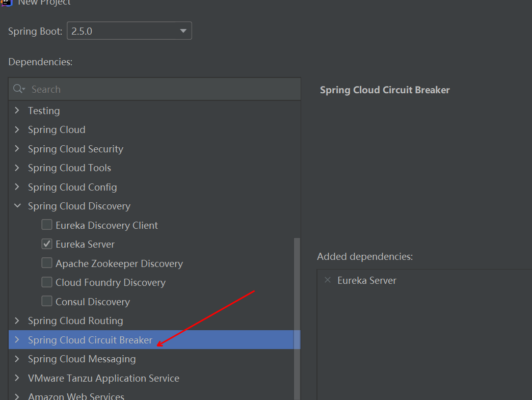Click the Consul Discovery label
Screen dimensions: 532x400
[x=93, y=302]
